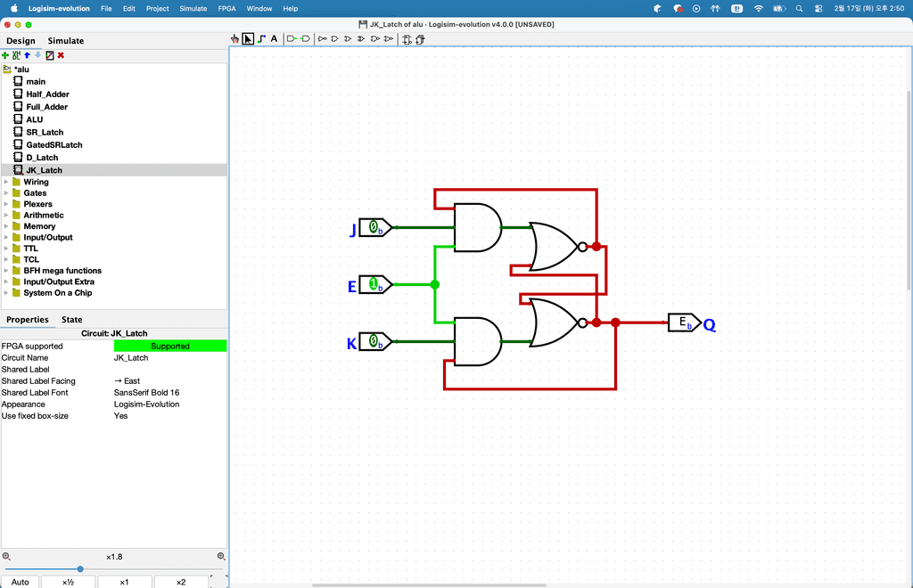Pick the Add Output Pin tool
913x588 pixels.
305,39
